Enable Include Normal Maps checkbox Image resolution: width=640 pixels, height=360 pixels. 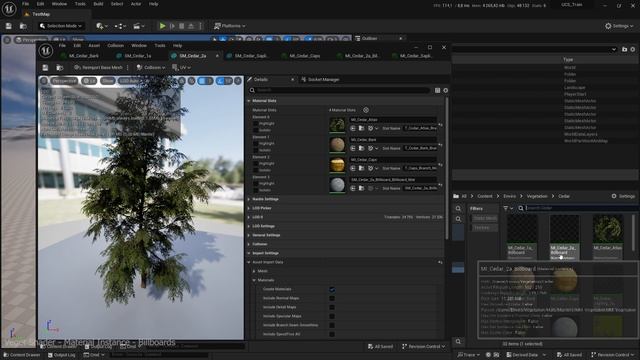point(332,298)
